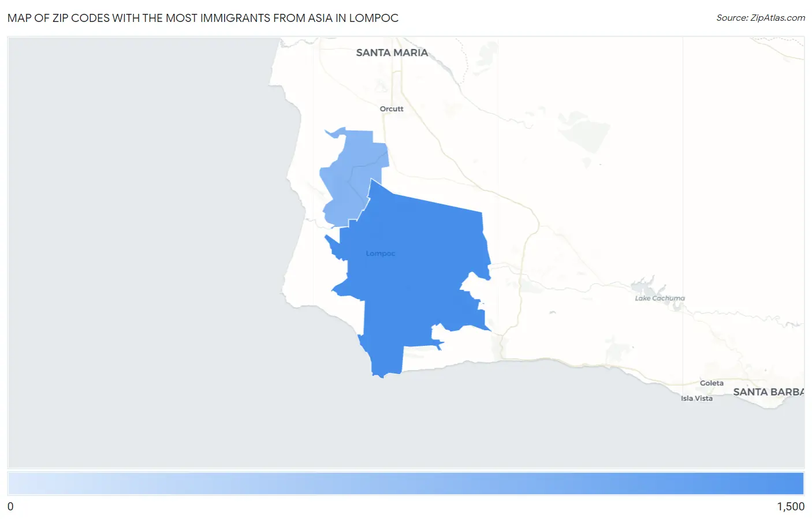
Task: Click the Isla Vista label
Action: pyautogui.click(x=696, y=398)
